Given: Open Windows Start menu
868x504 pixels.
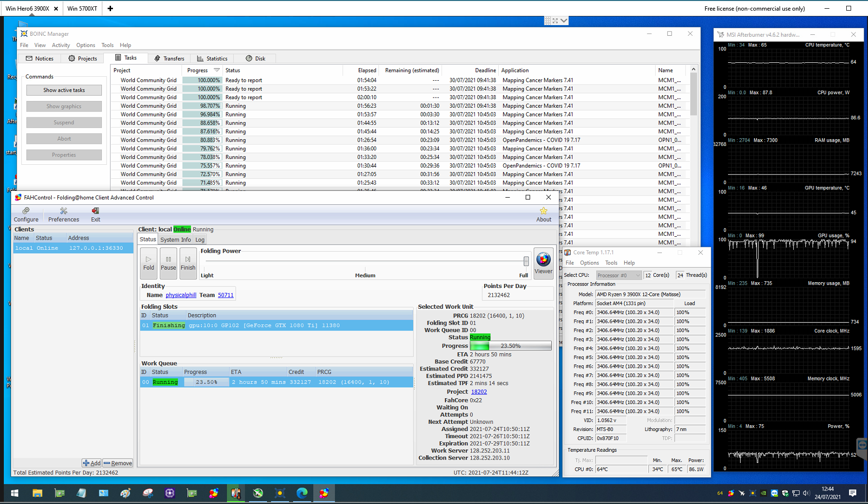Looking at the screenshot, I should [14, 493].
